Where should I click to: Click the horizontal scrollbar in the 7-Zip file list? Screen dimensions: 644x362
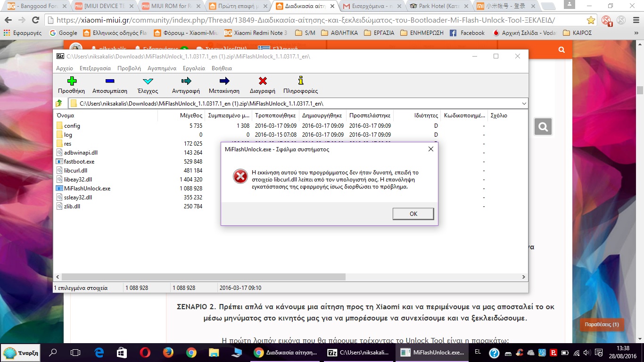pos(204,277)
